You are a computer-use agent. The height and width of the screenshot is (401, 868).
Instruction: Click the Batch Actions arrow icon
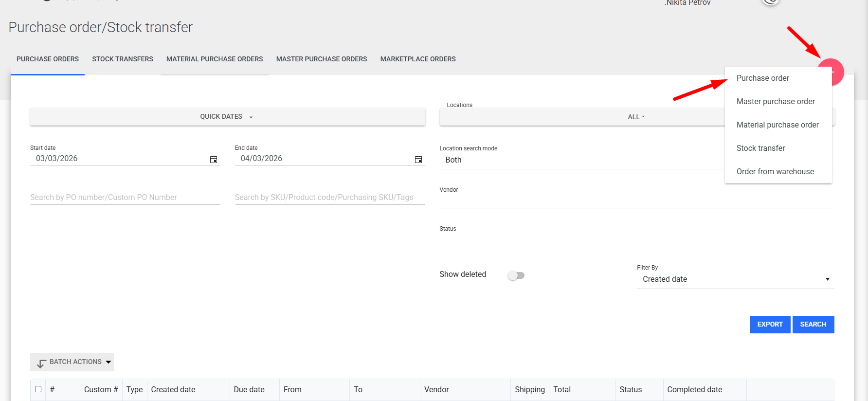[x=41, y=363]
